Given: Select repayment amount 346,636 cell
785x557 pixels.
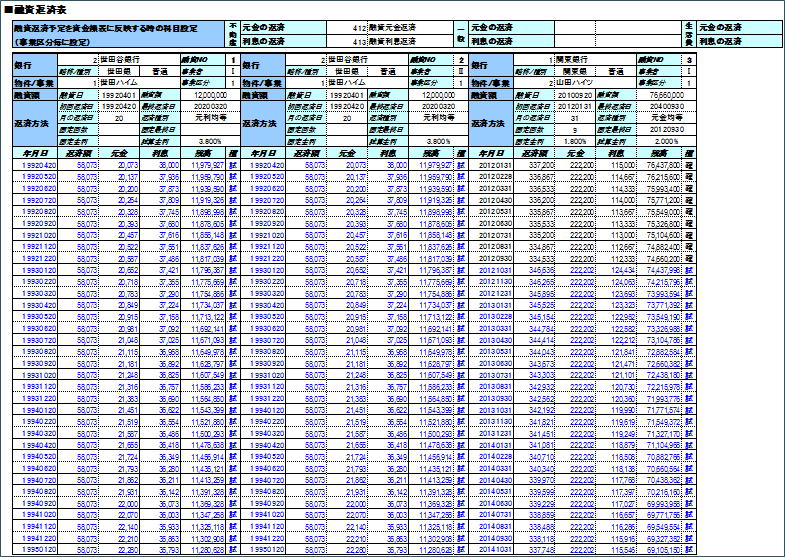Looking at the screenshot, I should 535,270.
